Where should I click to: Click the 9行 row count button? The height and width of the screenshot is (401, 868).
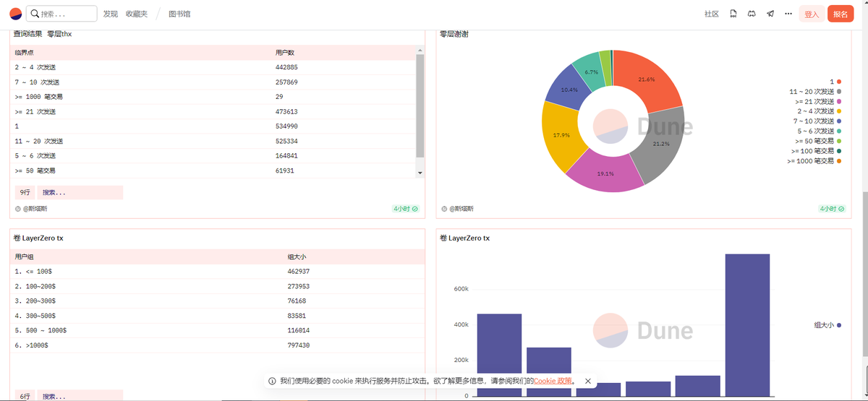click(x=25, y=193)
